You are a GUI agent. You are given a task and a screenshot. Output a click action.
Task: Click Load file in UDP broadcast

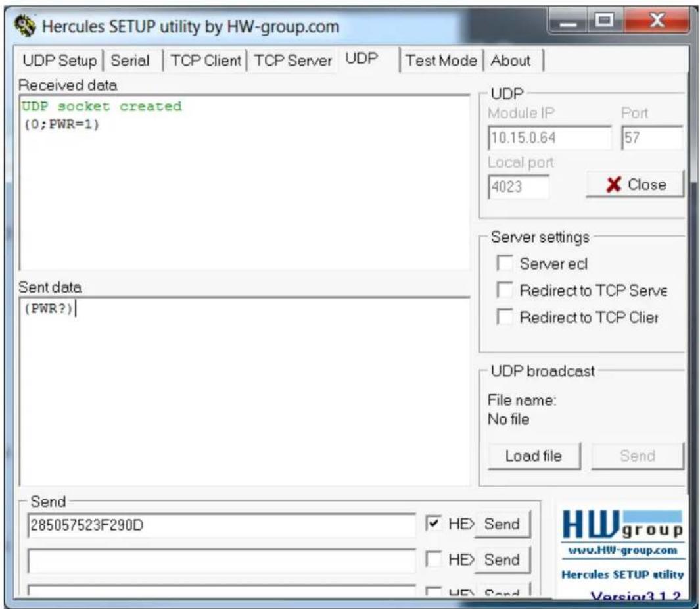click(534, 456)
